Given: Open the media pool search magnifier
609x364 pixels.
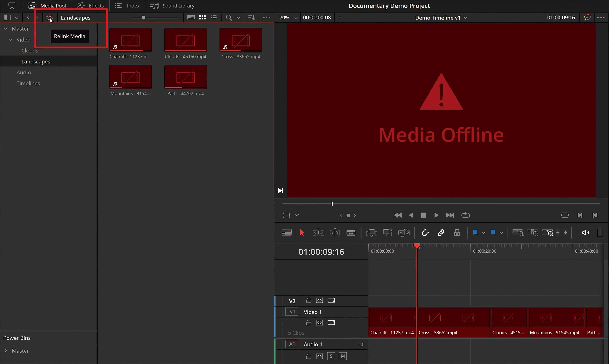Looking at the screenshot, I should tap(228, 17).
